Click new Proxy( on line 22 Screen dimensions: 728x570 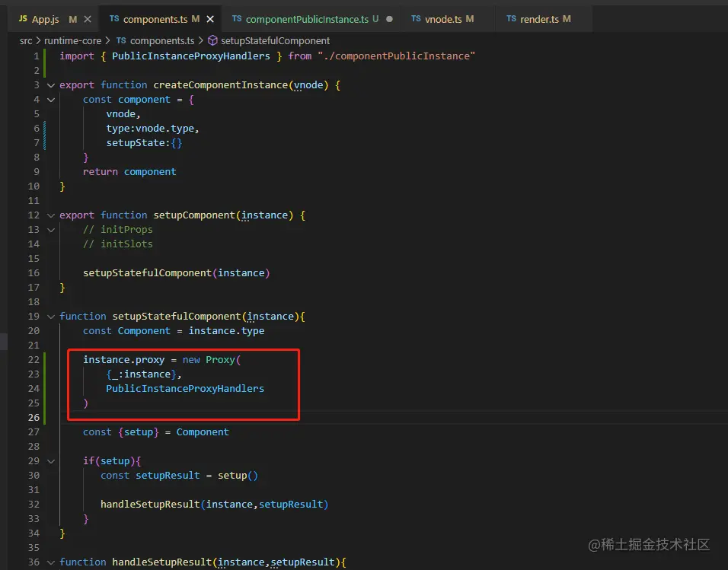(211, 360)
